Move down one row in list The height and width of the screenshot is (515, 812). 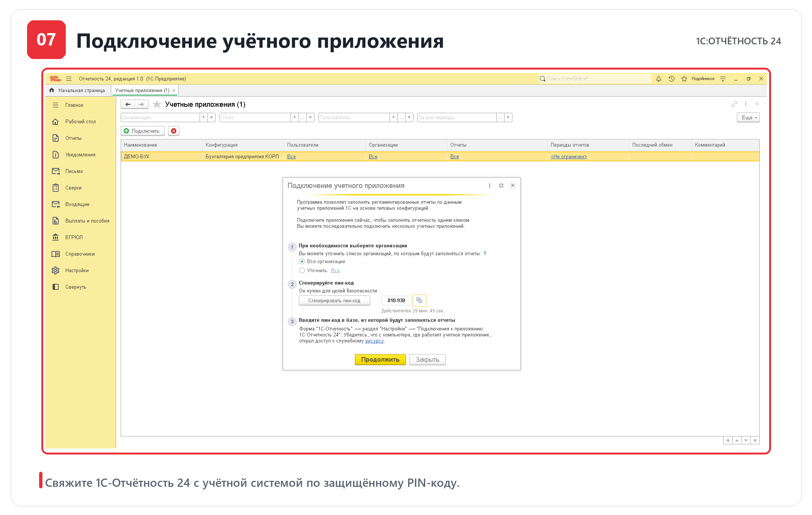[746, 440]
